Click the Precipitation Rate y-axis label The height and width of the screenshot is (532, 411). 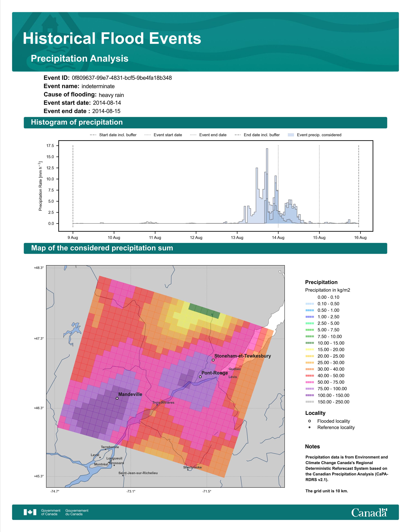click(x=40, y=186)
